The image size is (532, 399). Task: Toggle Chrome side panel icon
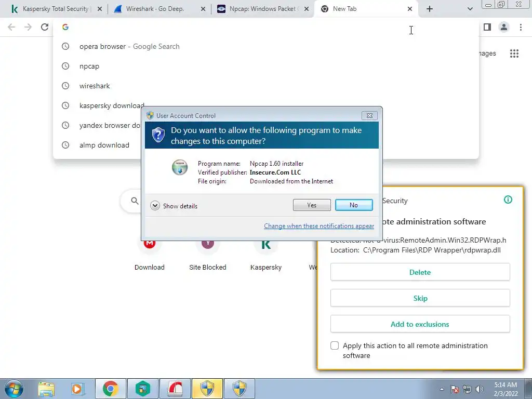[x=487, y=27]
